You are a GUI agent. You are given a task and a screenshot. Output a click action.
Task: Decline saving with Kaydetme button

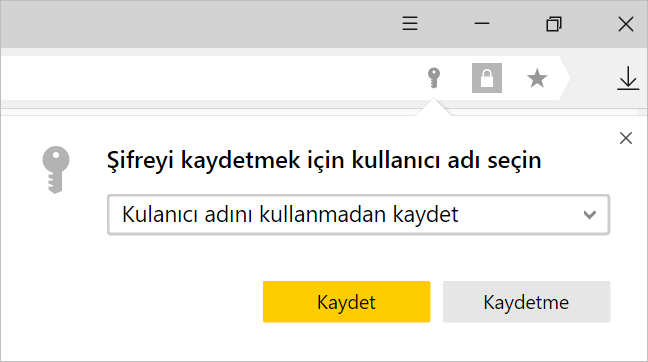point(526,302)
